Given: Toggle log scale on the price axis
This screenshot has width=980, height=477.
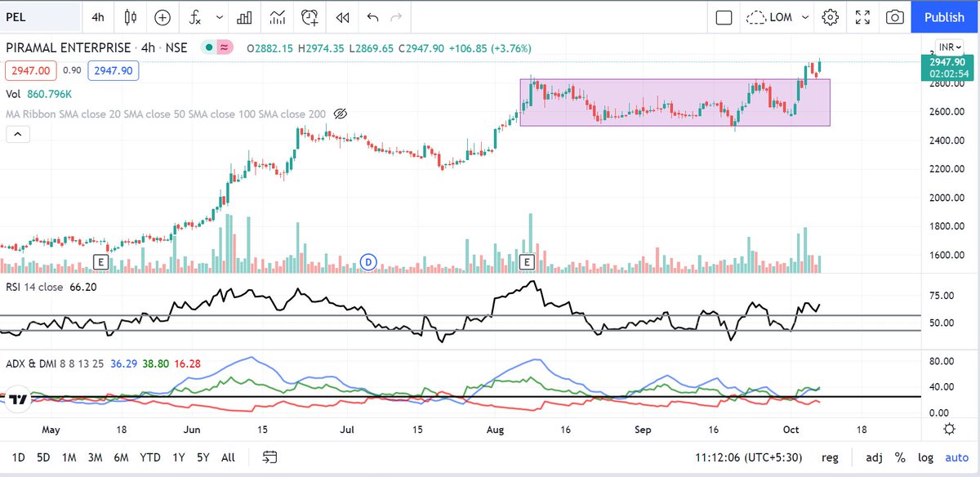Looking at the screenshot, I should pyautogui.click(x=925, y=457).
